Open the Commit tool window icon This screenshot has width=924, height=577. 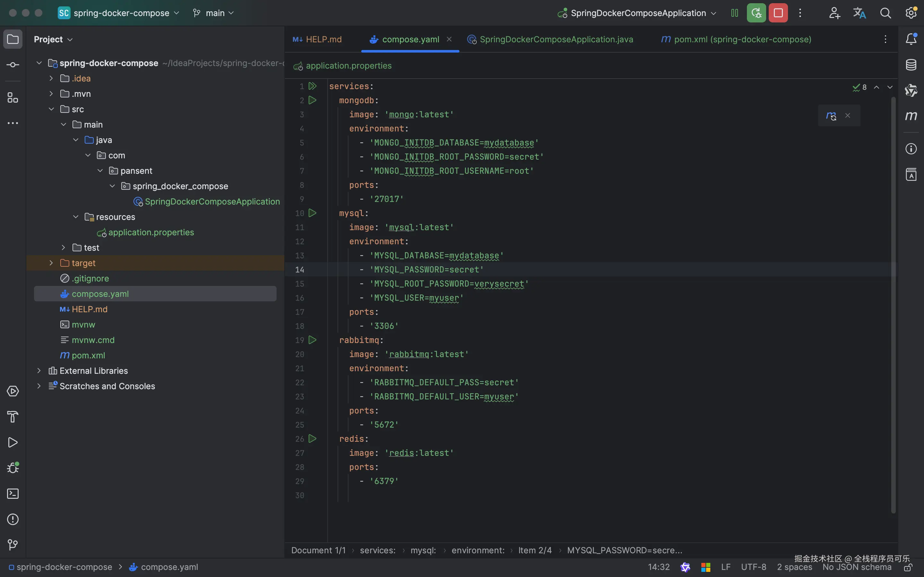pos(13,65)
